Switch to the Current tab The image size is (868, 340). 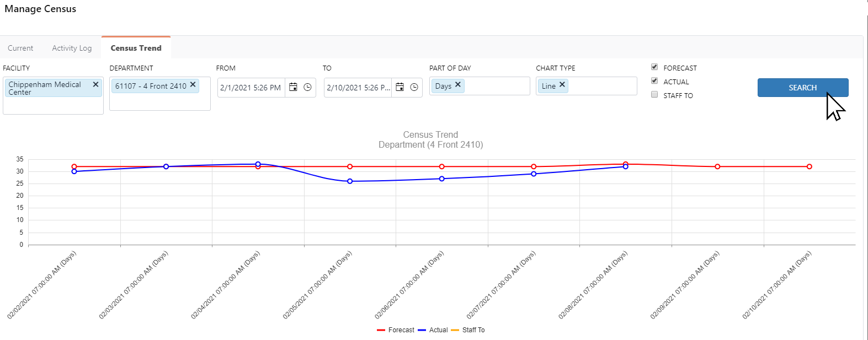coord(20,48)
